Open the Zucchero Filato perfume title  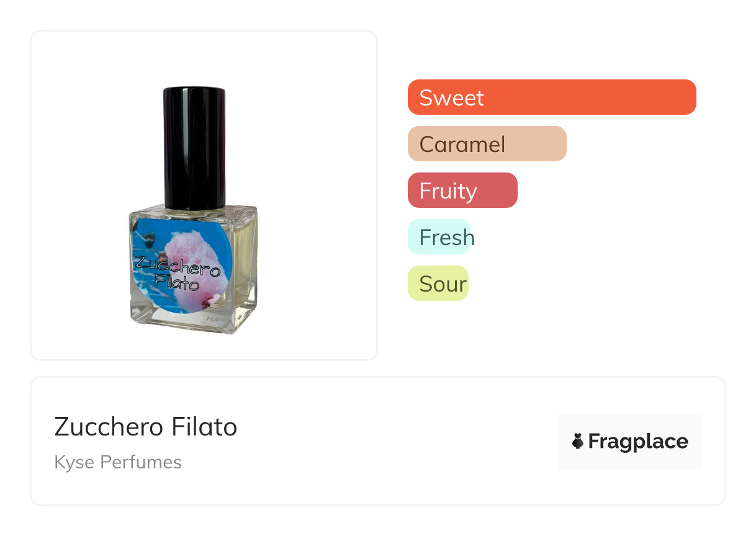pyautogui.click(x=146, y=427)
